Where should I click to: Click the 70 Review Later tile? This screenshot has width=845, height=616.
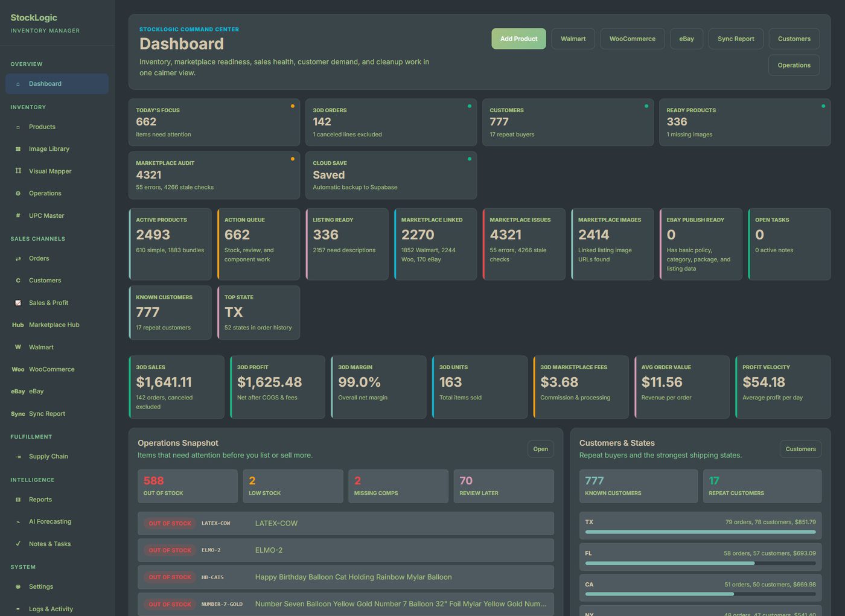pyautogui.click(x=504, y=486)
